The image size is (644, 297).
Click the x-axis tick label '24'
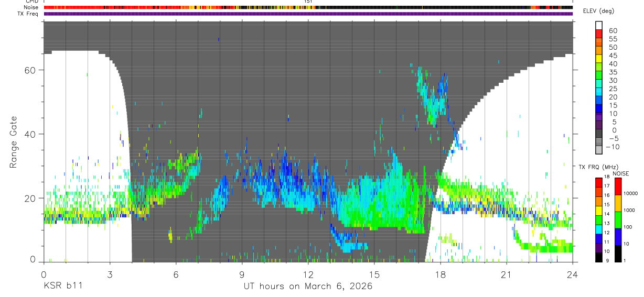573,274
